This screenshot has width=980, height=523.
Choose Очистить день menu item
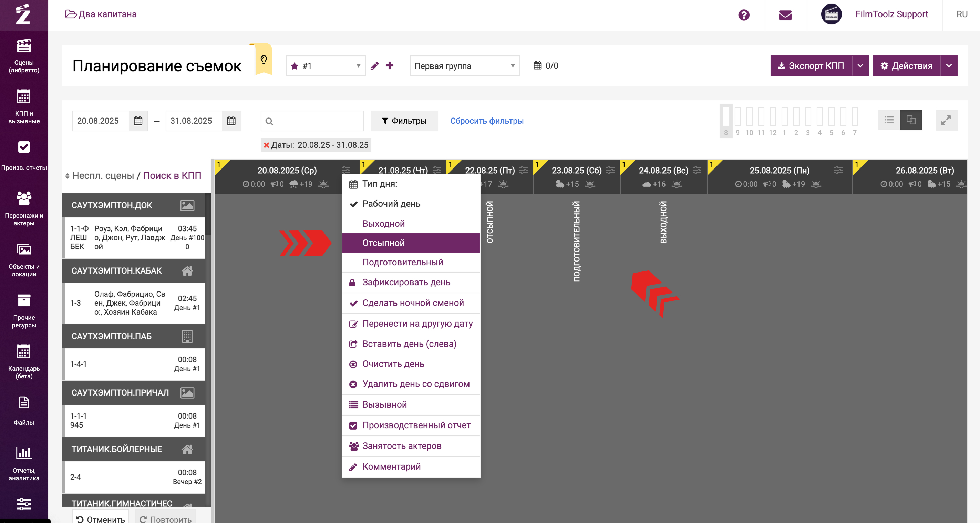(x=411, y=364)
